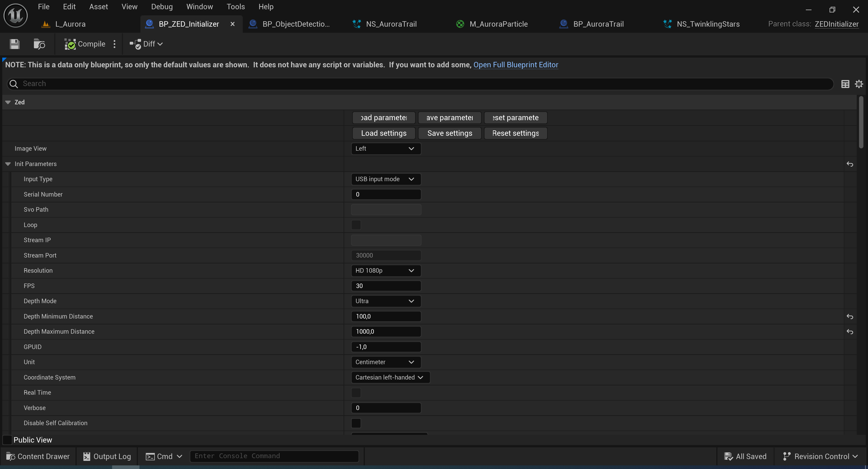Open the Debug menu
Image resolution: width=868 pixels, height=469 pixels.
pyautogui.click(x=162, y=7)
